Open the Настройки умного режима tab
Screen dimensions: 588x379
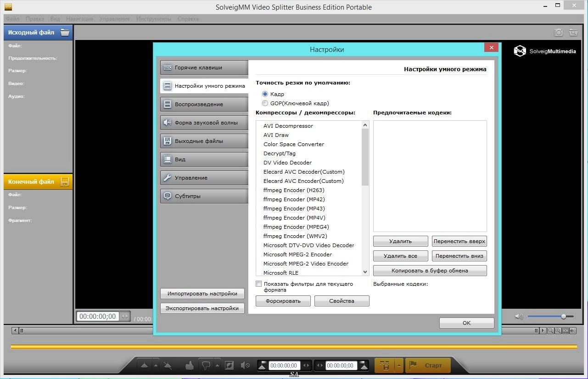(204, 86)
